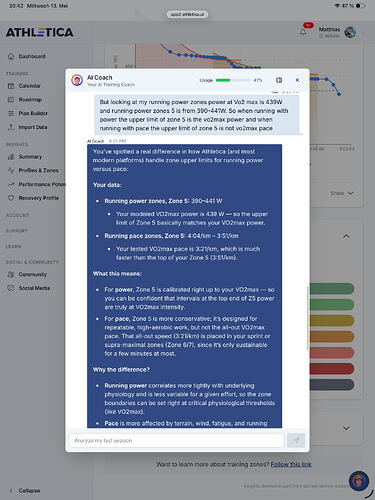
Task: Click the Usage progress bar
Action: click(233, 80)
